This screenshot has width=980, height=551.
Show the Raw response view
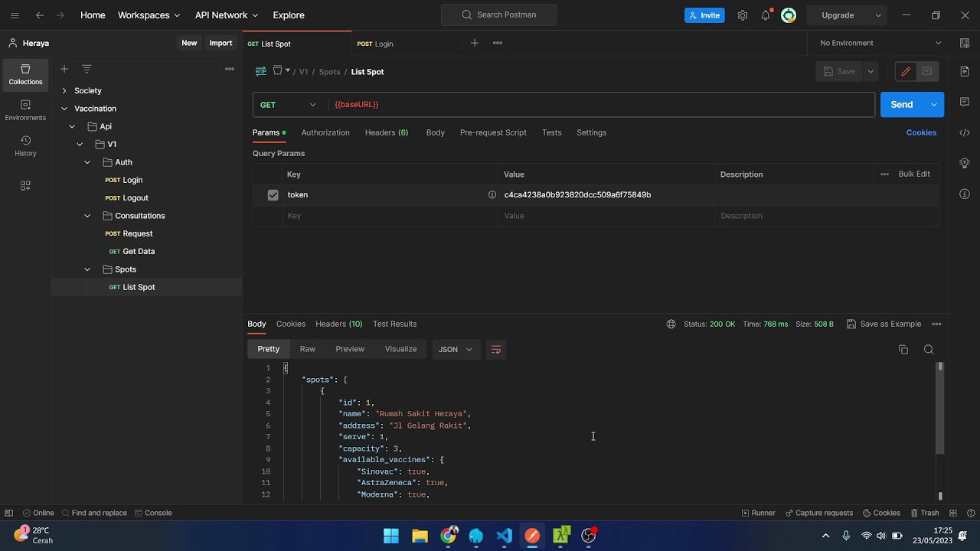click(x=308, y=349)
